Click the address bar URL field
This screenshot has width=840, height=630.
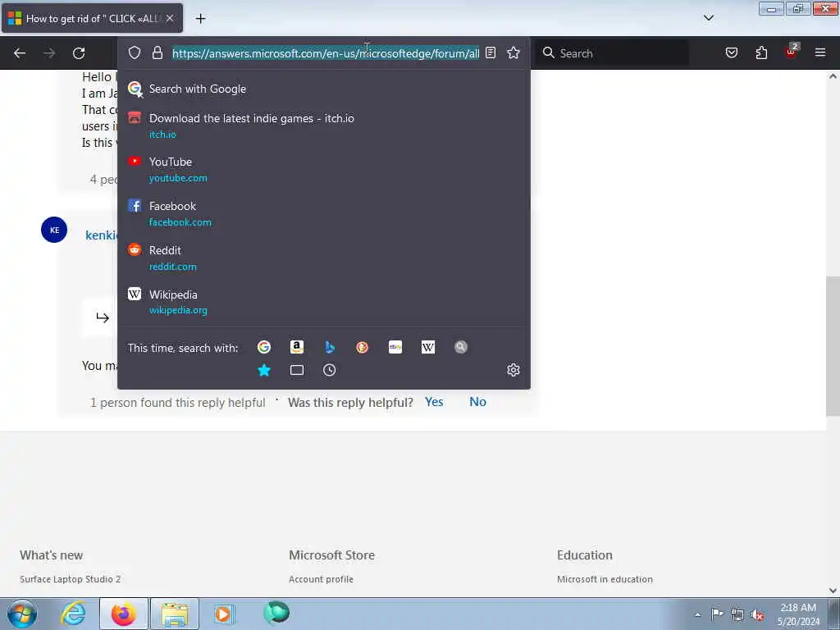(325, 53)
